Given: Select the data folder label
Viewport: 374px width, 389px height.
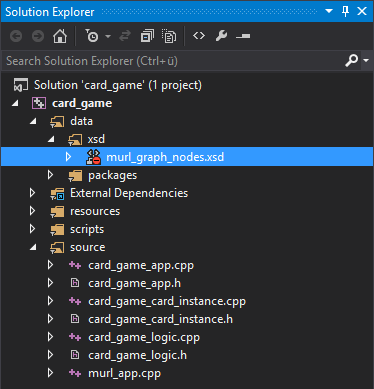Looking at the screenshot, I should (x=81, y=121).
